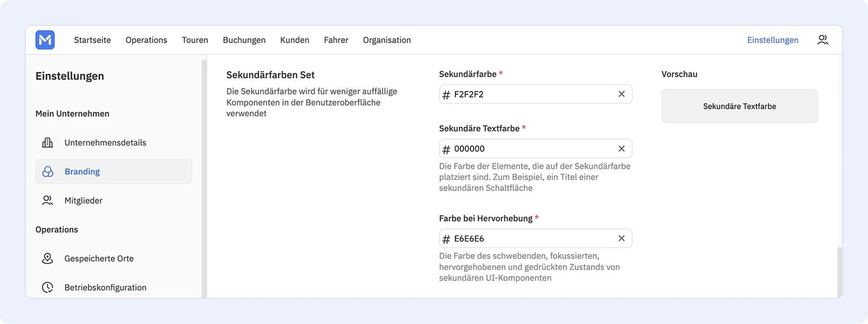
Task: Open the Organisation menu item
Action: (x=387, y=40)
